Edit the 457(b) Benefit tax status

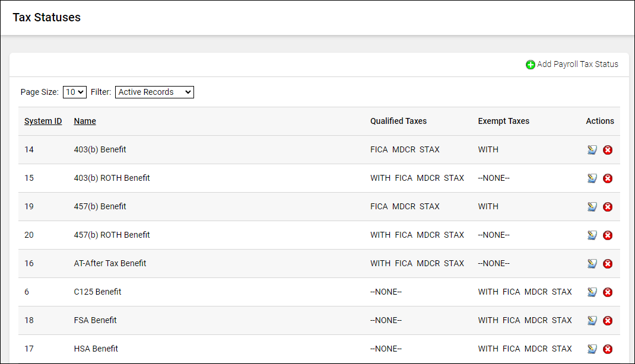(x=592, y=207)
